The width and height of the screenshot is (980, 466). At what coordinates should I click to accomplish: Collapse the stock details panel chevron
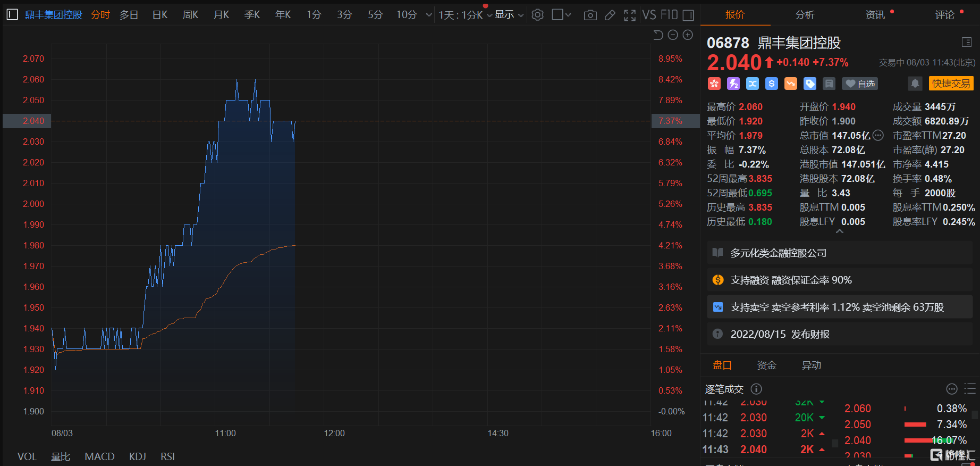840,231
